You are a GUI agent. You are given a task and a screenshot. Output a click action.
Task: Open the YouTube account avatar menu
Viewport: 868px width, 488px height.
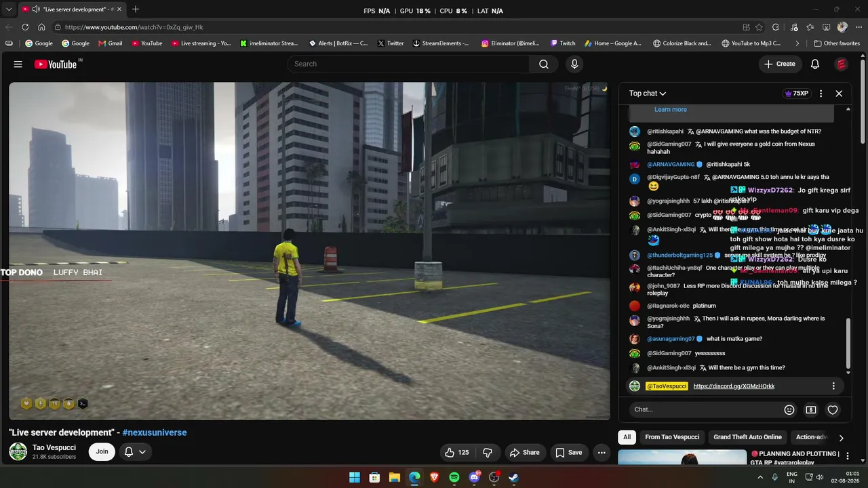click(x=842, y=64)
